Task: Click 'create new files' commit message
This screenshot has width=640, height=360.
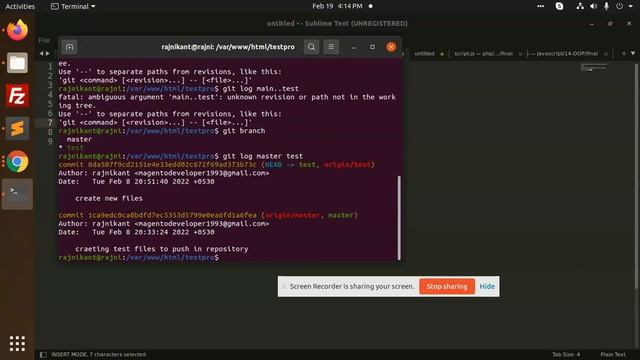Action: 109,198
